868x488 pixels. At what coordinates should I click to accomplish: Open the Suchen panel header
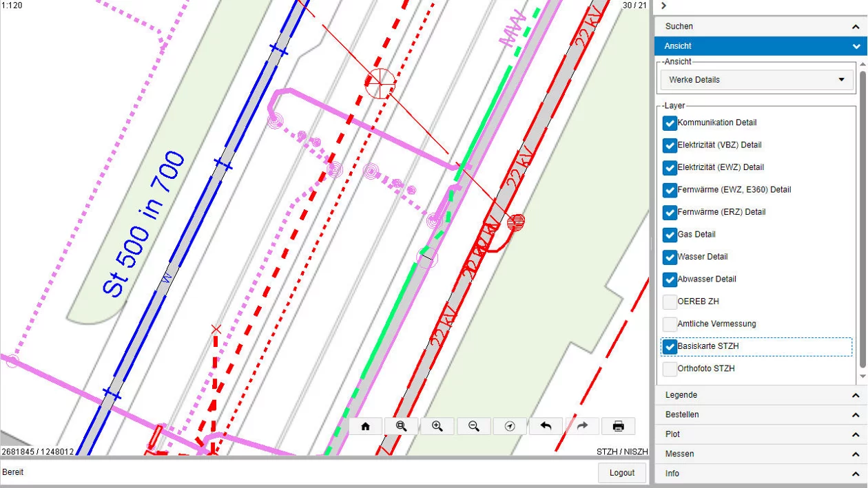(x=761, y=26)
